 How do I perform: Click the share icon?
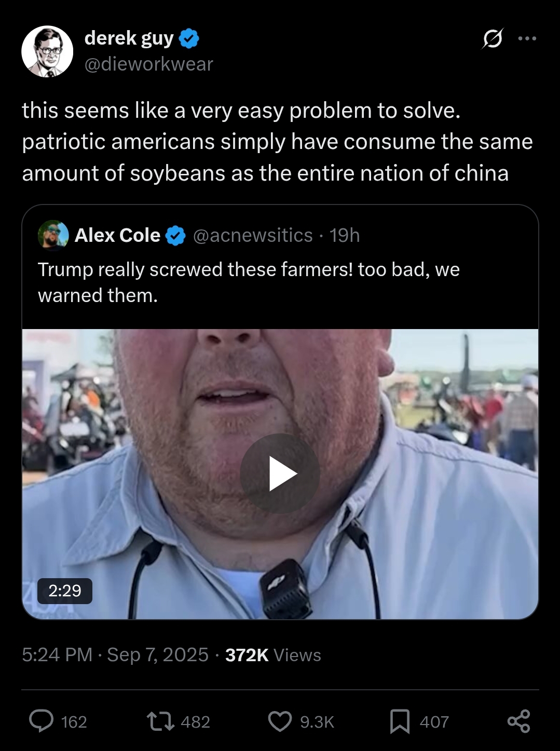[x=518, y=721]
